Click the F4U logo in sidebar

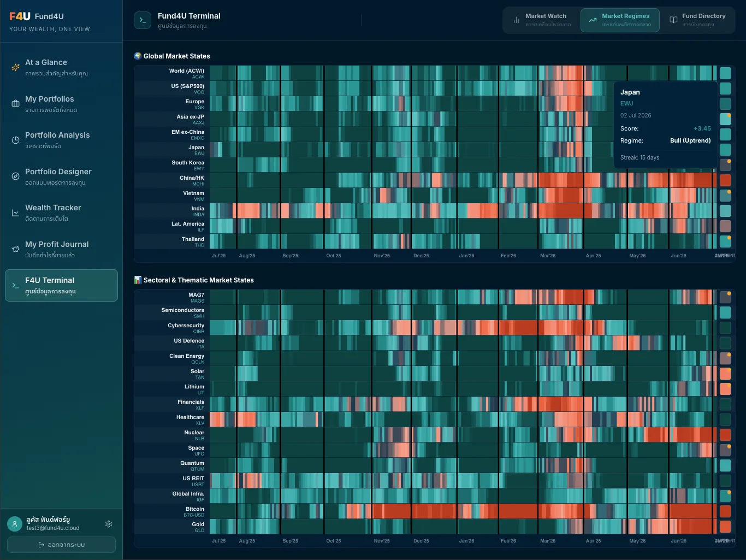[20, 16]
